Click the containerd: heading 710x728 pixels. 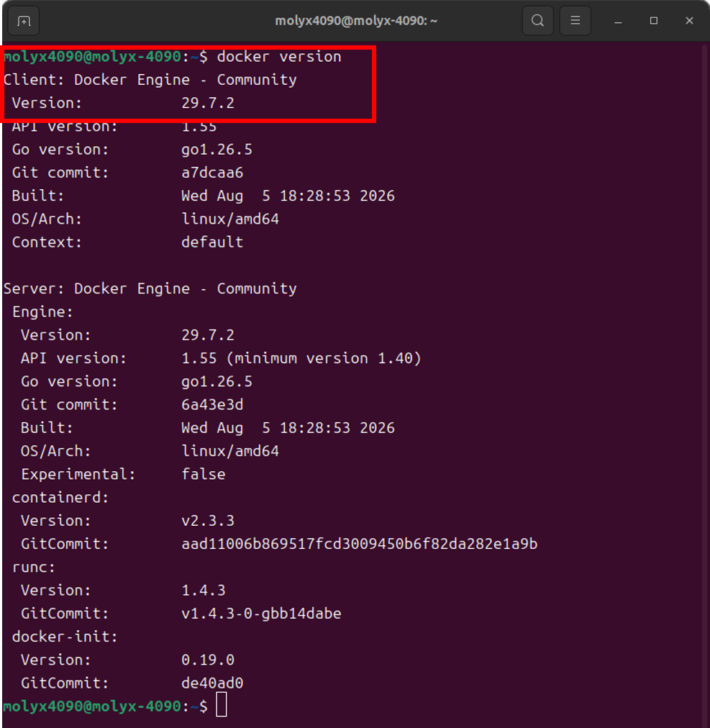(x=60, y=498)
